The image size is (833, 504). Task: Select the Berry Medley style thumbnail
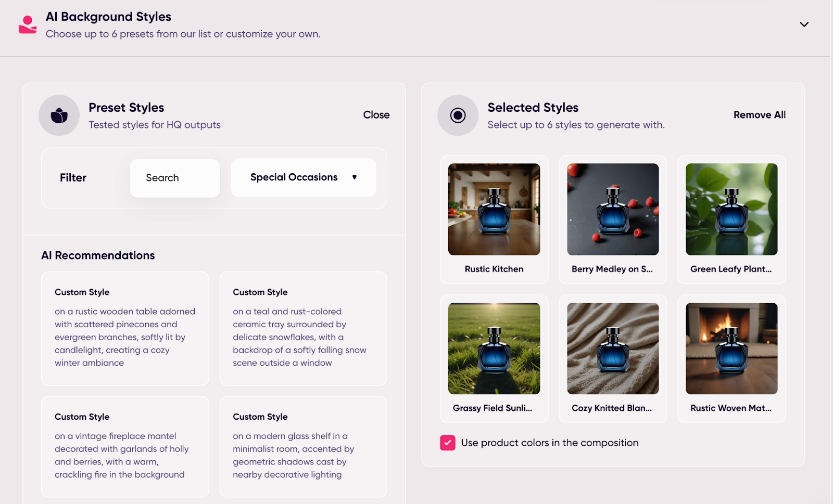pos(613,209)
